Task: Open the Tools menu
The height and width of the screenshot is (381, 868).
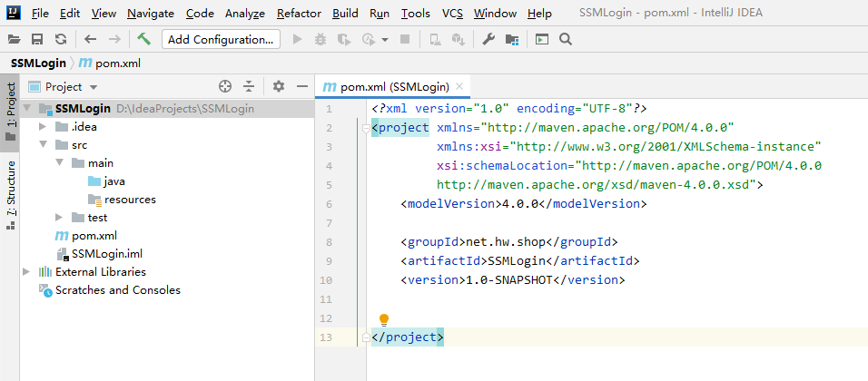Action: (x=416, y=14)
